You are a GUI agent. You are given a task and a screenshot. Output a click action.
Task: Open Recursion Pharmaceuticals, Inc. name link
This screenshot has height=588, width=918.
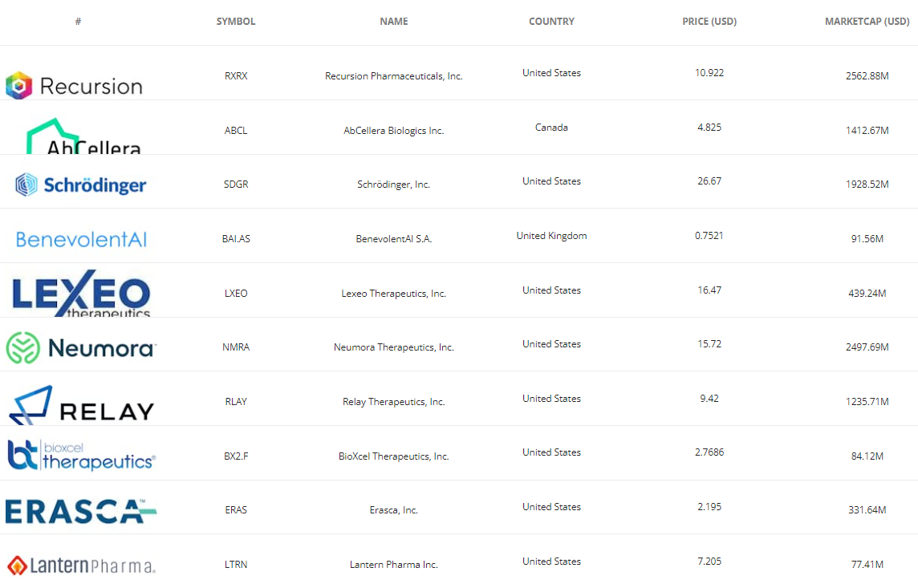pyautogui.click(x=393, y=76)
